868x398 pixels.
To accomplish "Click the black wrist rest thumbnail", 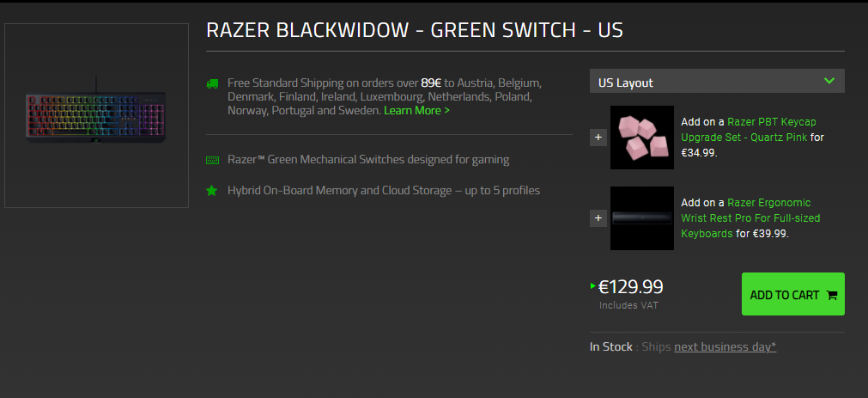I will tap(642, 218).
